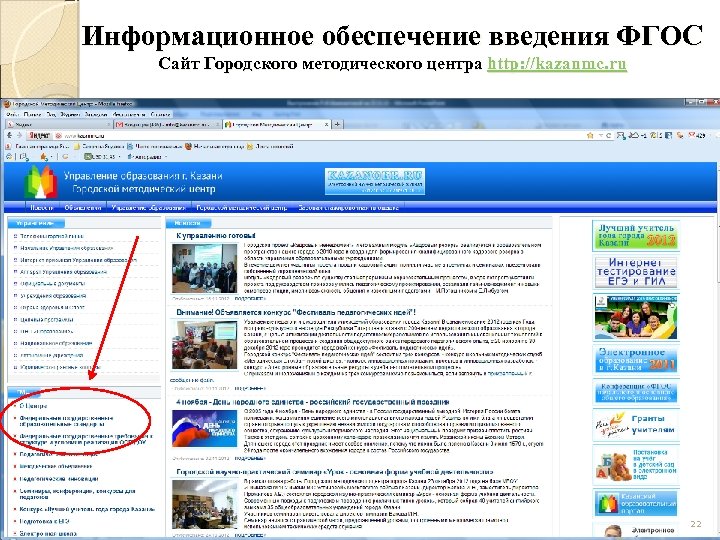The width and height of the screenshot is (720, 540).
Task: Open the kazanmc.ru link in the slide heading
Action: coord(557,63)
